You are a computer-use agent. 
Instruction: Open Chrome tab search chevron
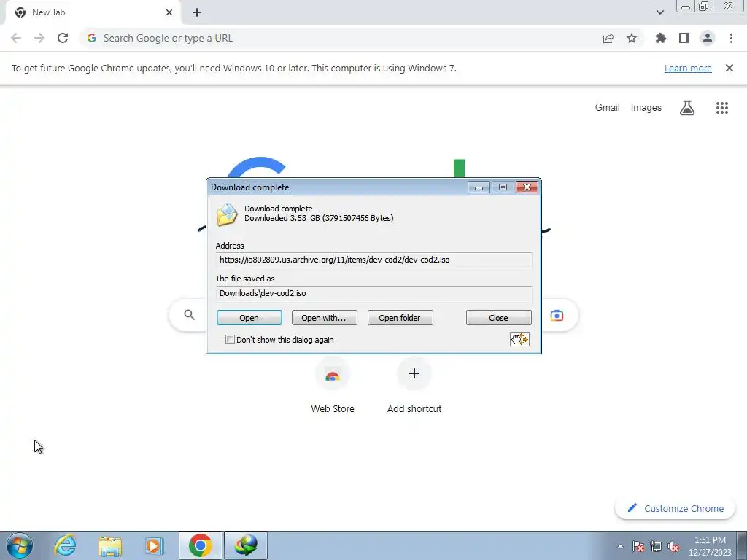tap(659, 12)
